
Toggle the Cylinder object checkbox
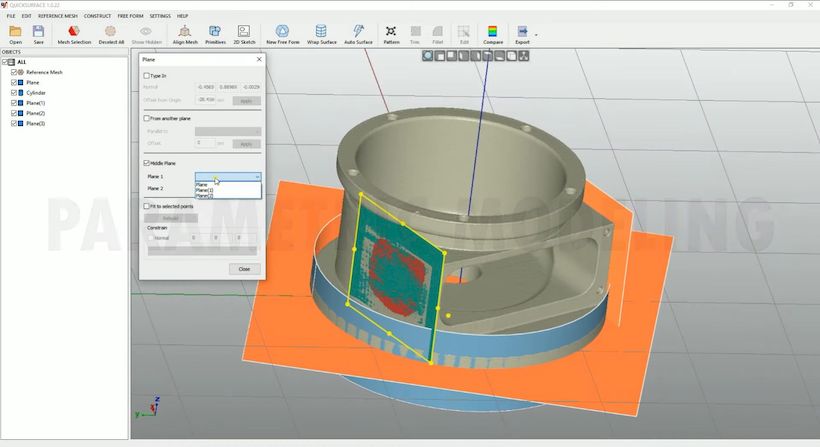click(14, 93)
